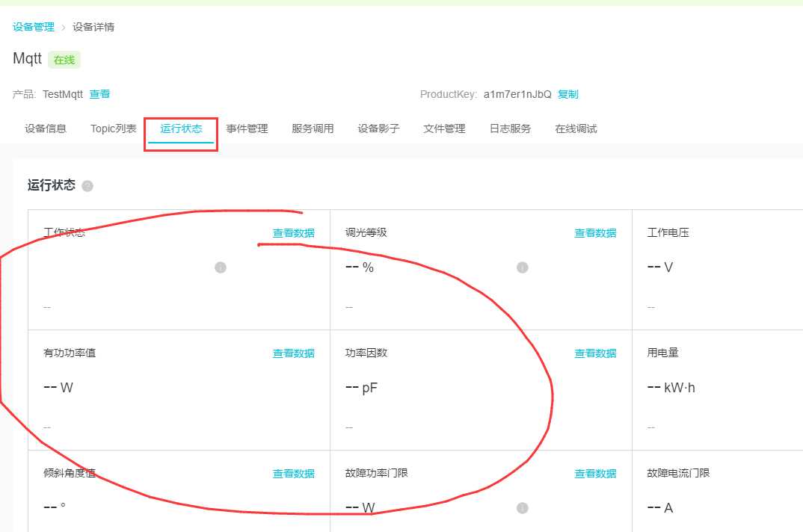Viewport: 803px width, 532px height.
Task: Click 查看数据 for 倾斜角度值
Action: 293,474
